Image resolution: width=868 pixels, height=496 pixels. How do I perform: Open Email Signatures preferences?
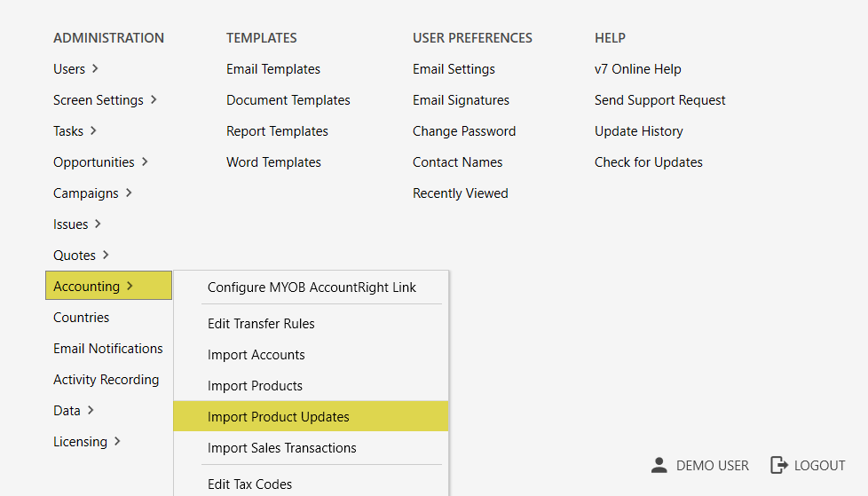(x=461, y=100)
